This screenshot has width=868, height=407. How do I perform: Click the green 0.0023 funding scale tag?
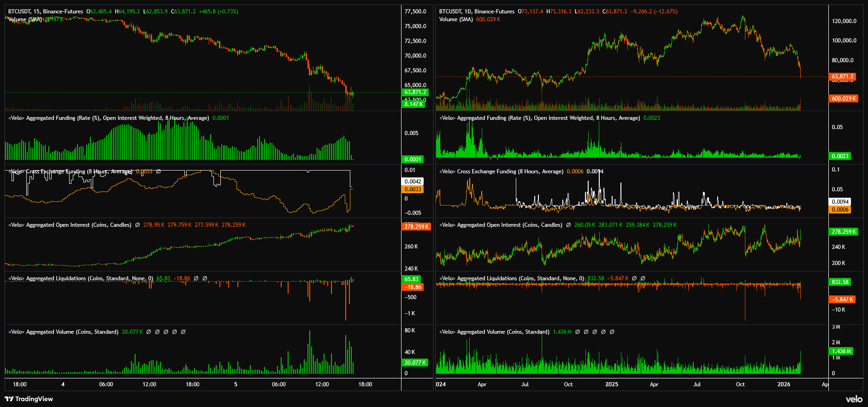tap(840, 156)
